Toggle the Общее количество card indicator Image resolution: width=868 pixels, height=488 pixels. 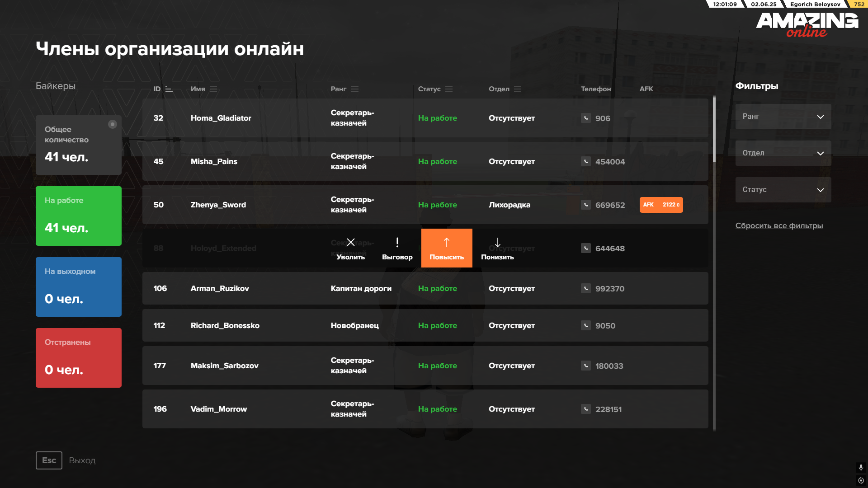pyautogui.click(x=113, y=124)
